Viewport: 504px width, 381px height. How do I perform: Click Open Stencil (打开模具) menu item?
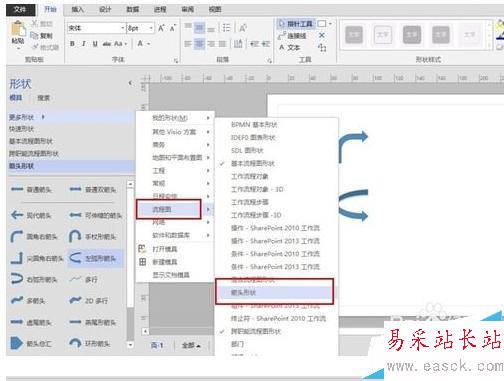(x=165, y=249)
